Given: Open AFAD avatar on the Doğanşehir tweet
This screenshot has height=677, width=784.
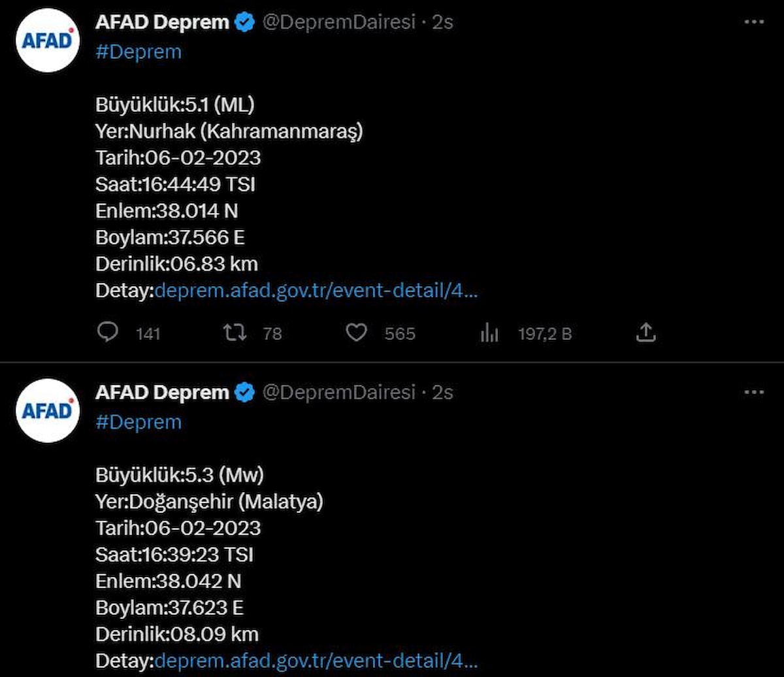Looking at the screenshot, I should click(47, 410).
